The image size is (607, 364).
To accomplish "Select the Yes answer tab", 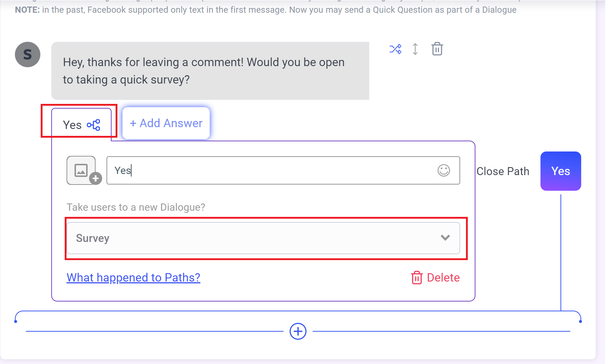I will [x=81, y=124].
